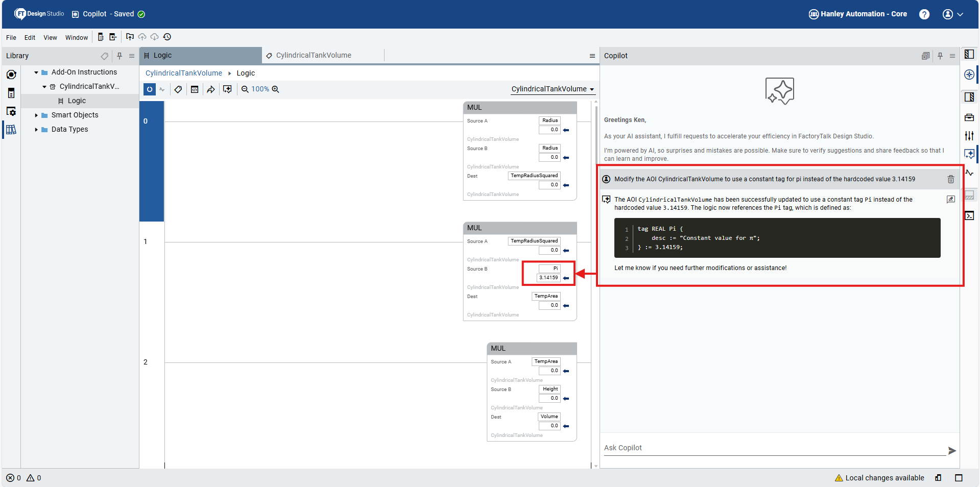Expand the Smart Objects folder
The width and height of the screenshot is (980, 487).
pyautogui.click(x=36, y=115)
